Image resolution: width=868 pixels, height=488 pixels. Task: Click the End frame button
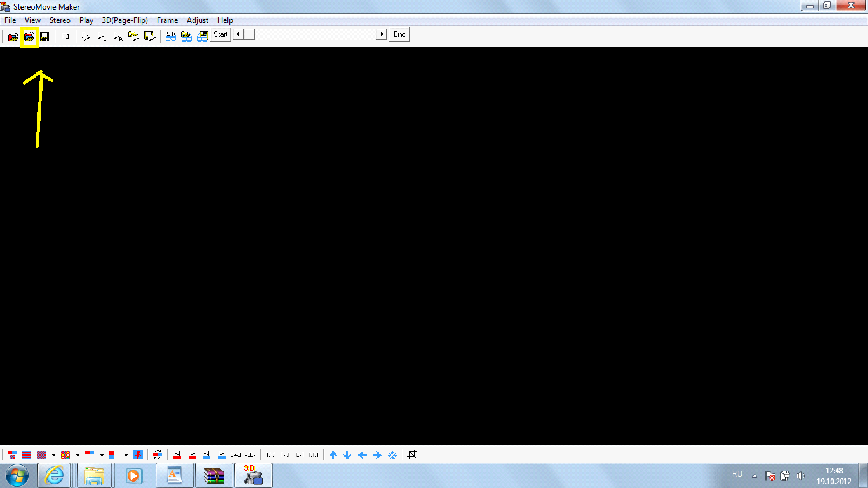(x=399, y=34)
